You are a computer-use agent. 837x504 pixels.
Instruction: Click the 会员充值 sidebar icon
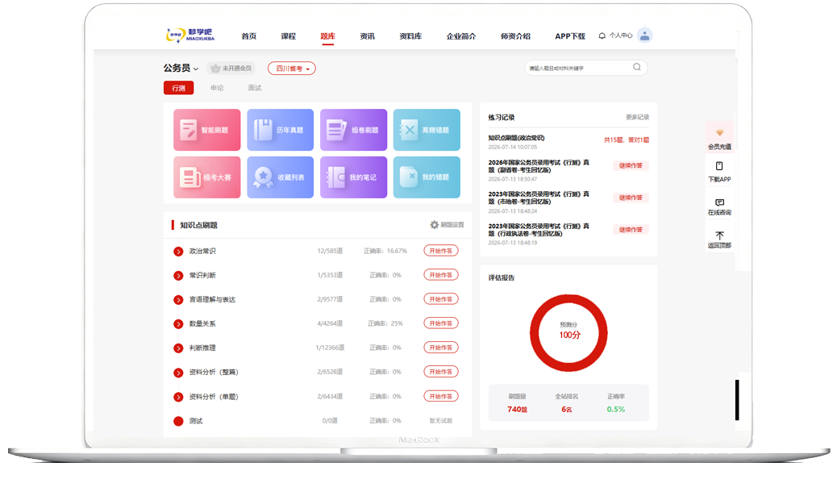click(x=719, y=133)
